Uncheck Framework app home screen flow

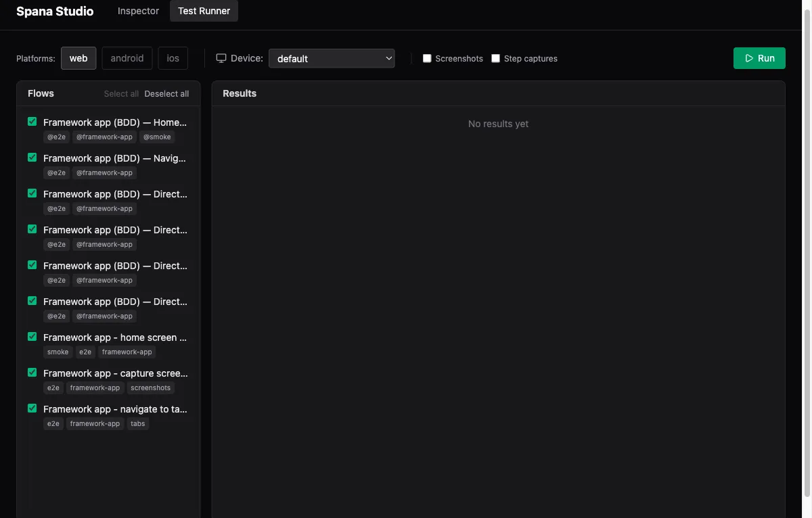pyautogui.click(x=32, y=337)
